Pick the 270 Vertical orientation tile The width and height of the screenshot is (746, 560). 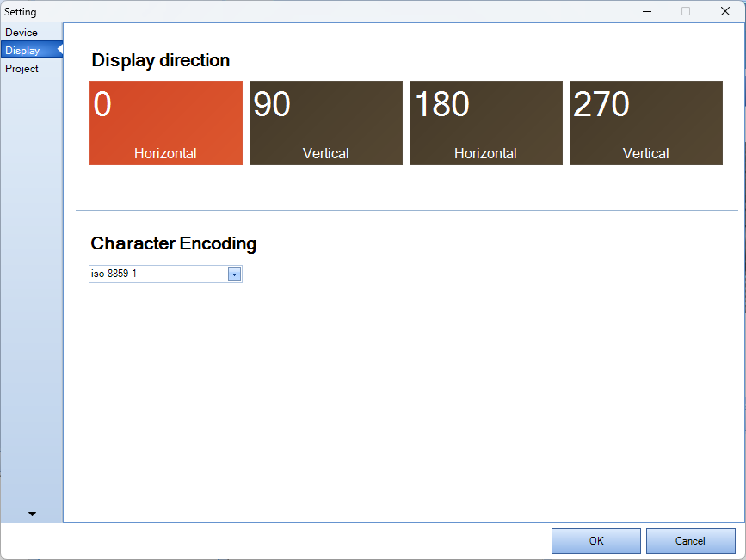pyautogui.click(x=646, y=123)
